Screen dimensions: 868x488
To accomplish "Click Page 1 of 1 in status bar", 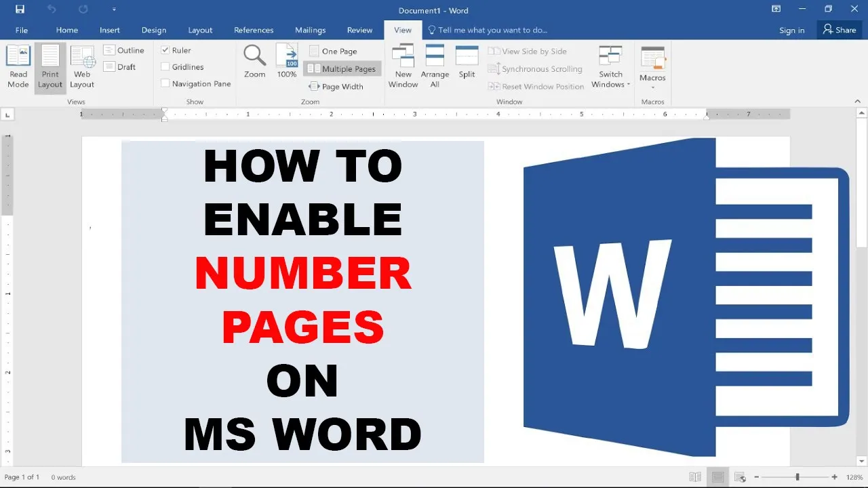I will click(x=22, y=477).
